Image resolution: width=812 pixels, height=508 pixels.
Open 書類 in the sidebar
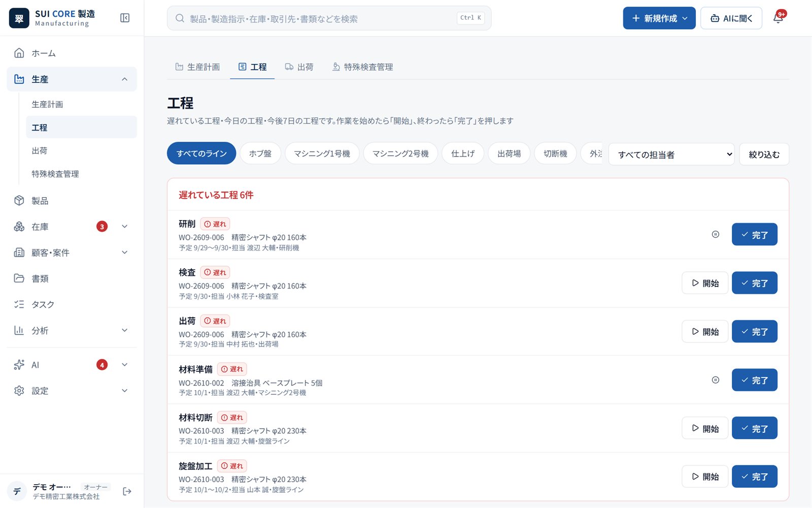click(72, 278)
